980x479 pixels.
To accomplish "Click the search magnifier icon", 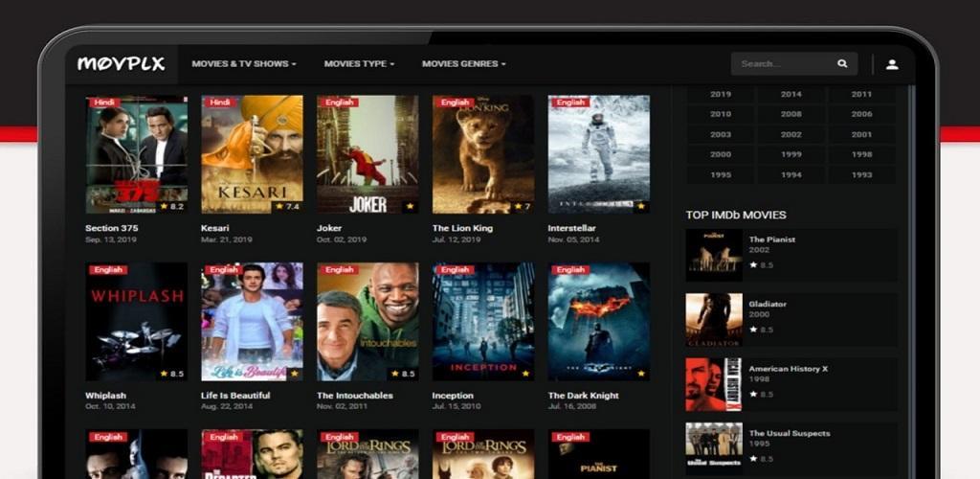I will click(x=842, y=64).
